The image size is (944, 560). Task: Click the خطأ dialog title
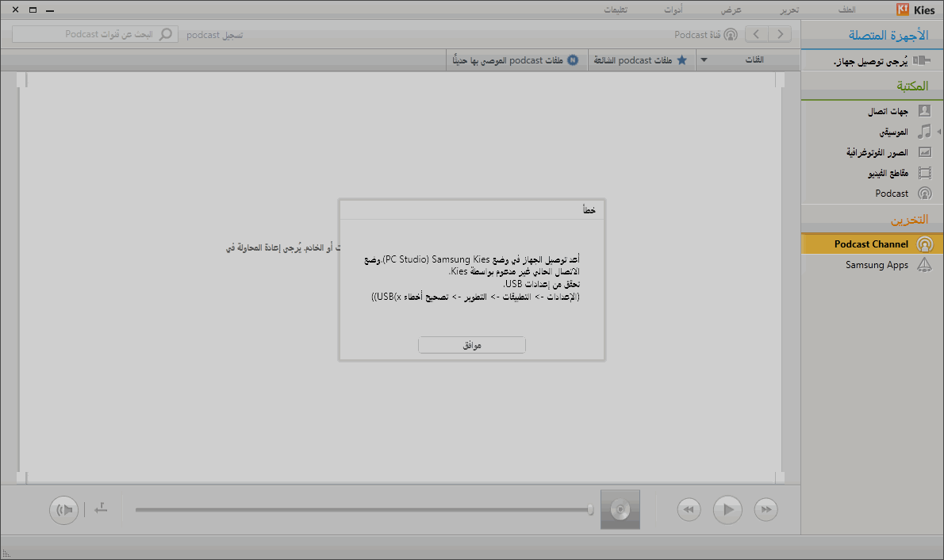pos(589,209)
